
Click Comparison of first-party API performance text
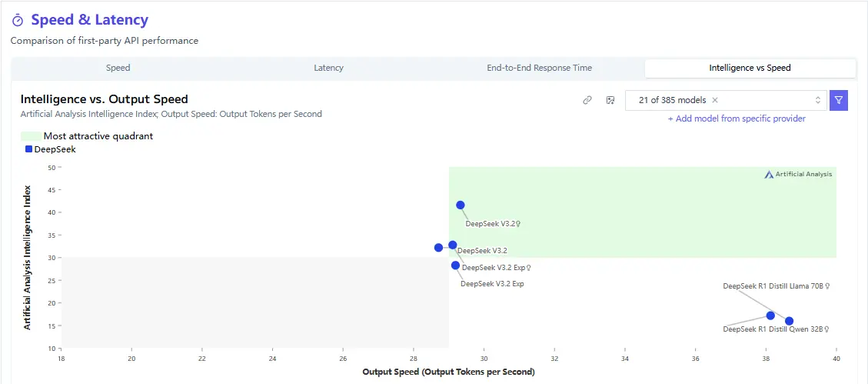coord(104,41)
